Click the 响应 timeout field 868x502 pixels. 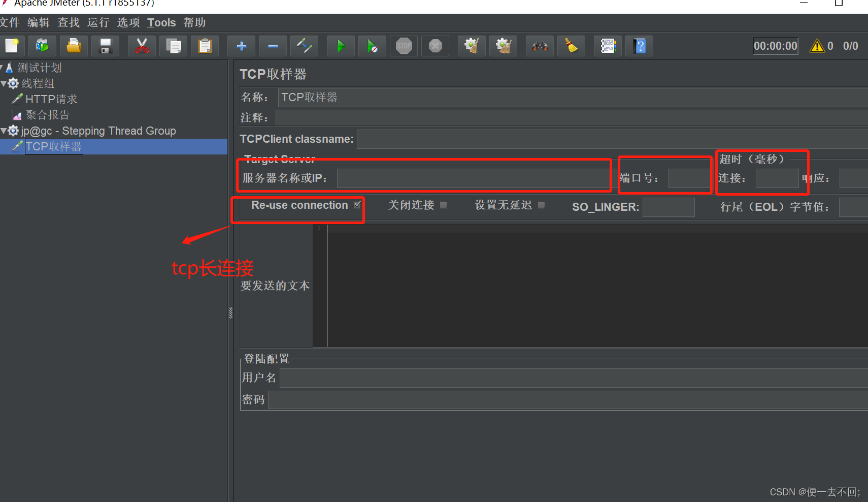pos(854,178)
